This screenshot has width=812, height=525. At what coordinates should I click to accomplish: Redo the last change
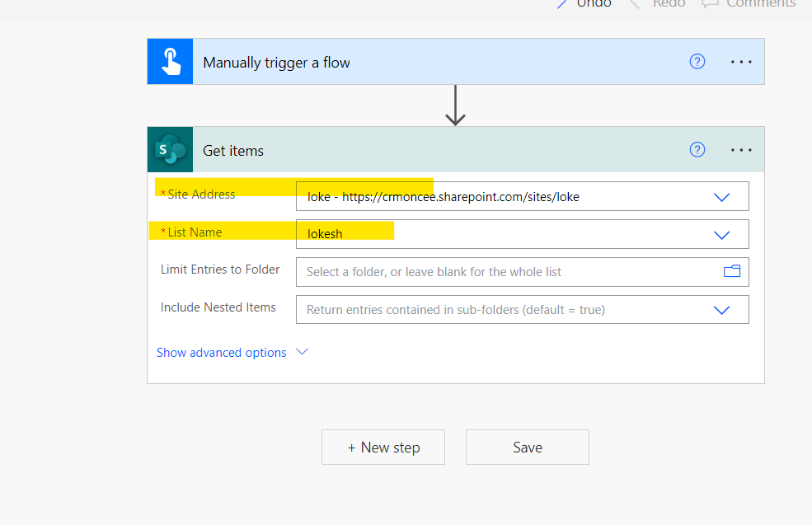pos(658,3)
